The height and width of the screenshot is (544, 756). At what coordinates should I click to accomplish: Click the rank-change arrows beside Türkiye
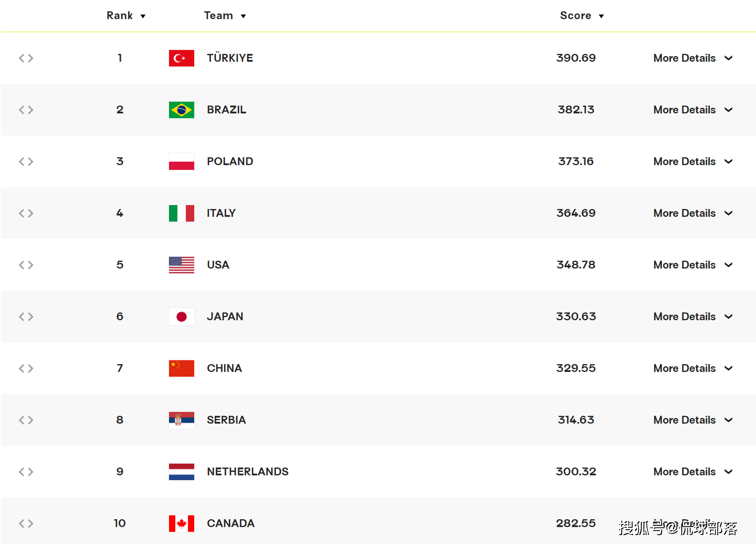(26, 58)
